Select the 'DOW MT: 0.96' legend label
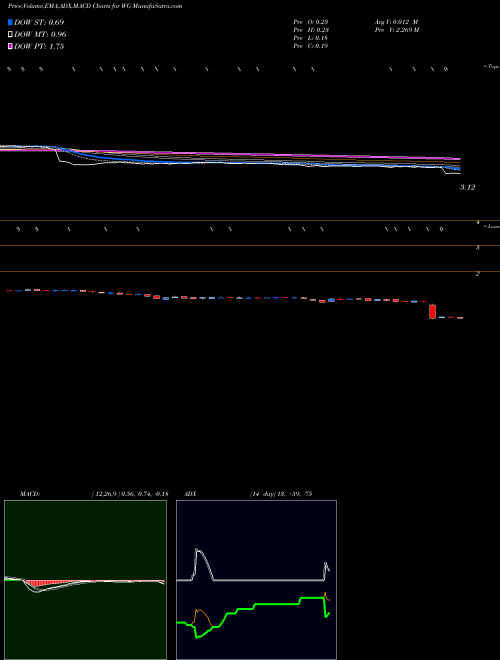The width and height of the screenshot is (500, 660). pos(40,35)
